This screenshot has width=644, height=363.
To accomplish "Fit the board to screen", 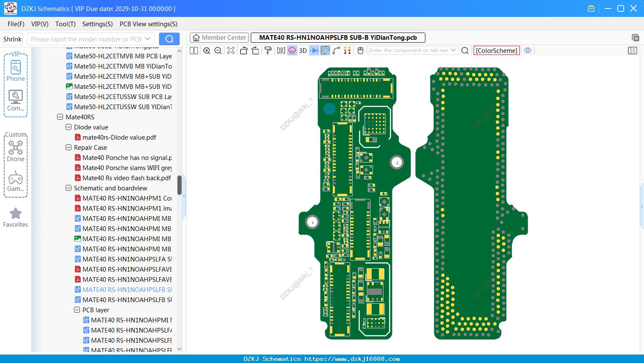I will [231, 50].
